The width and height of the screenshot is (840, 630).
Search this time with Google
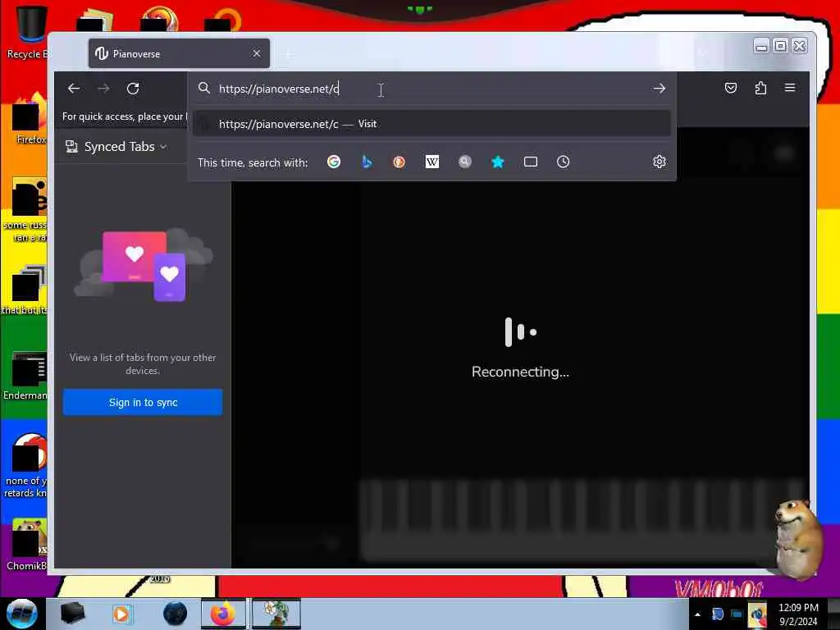(334, 162)
